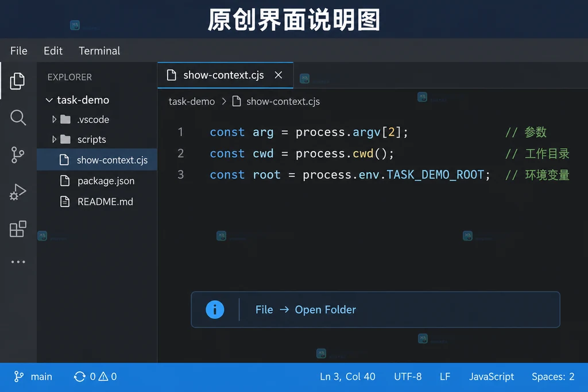
Task: Click the git branch icon in status bar
Action: pos(19,377)
